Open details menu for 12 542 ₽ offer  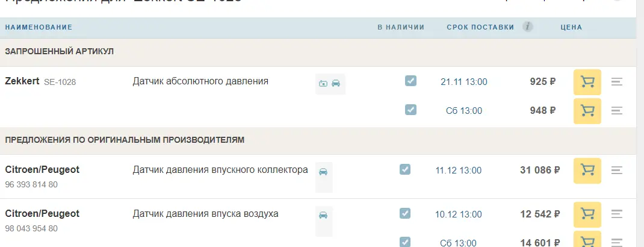[617, 214]
